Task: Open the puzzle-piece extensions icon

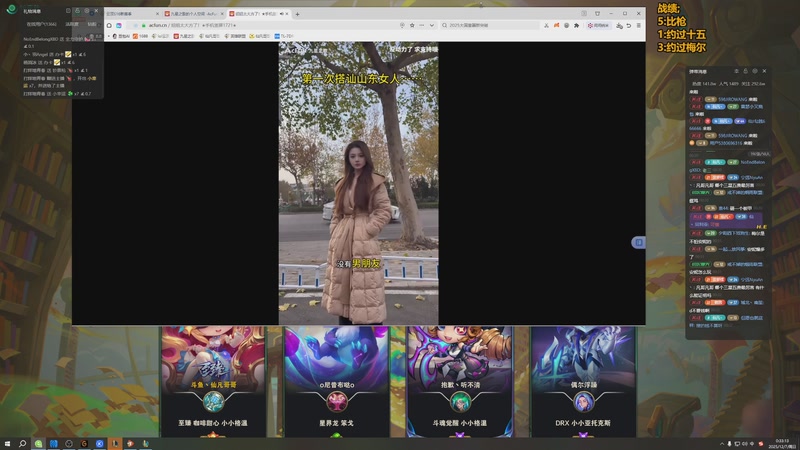Action: click(577, 25)
